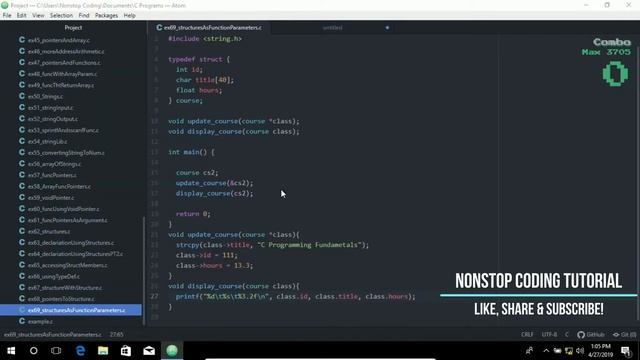This screenshot has height=360, width=640.
Task: Open ex56_arrayOfStrings.c file
Action: tap(54, 164)
